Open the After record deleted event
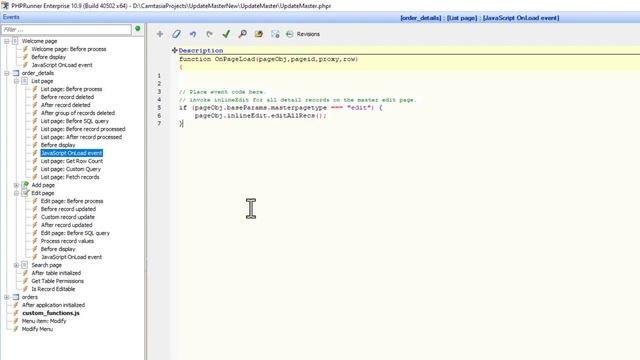 65,105
